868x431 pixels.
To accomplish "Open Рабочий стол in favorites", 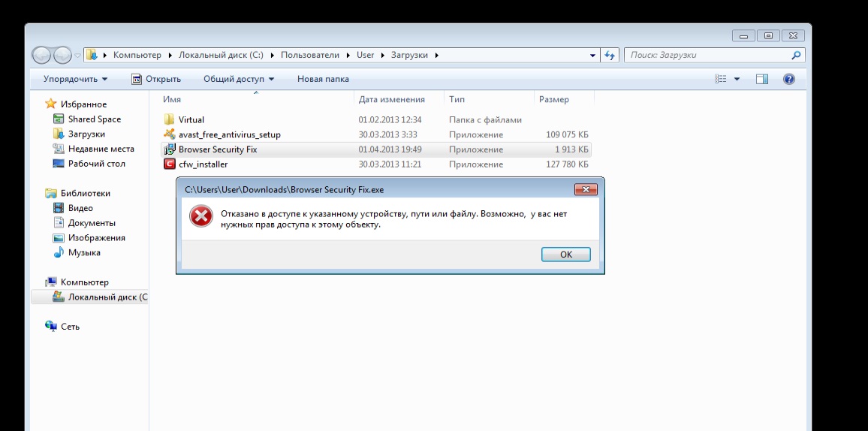I will (96, 164).
